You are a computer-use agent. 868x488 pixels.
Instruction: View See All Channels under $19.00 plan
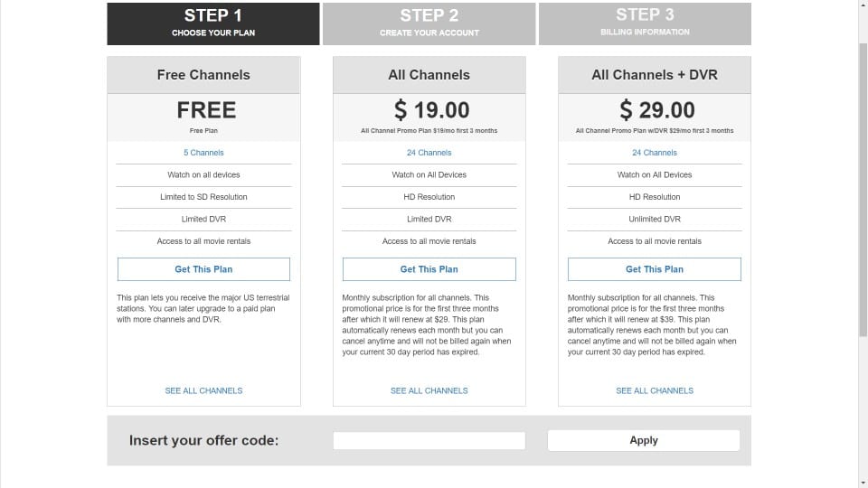429,390
